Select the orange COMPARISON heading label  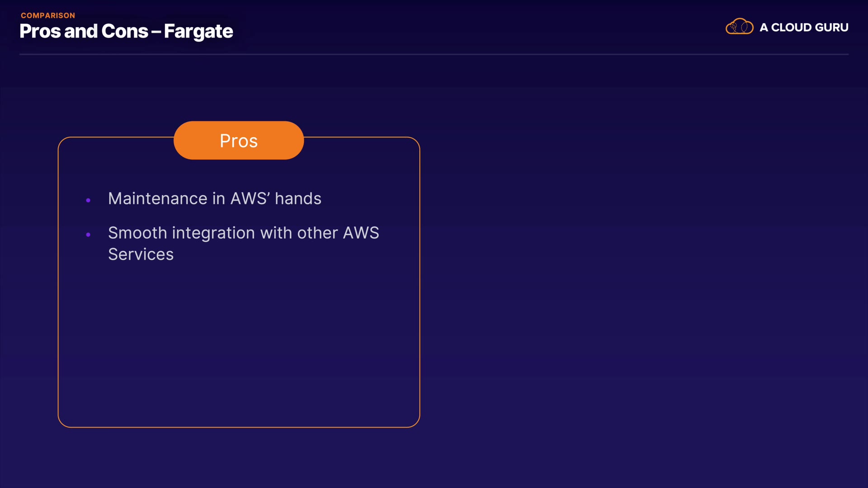click(x=48, y=15)
